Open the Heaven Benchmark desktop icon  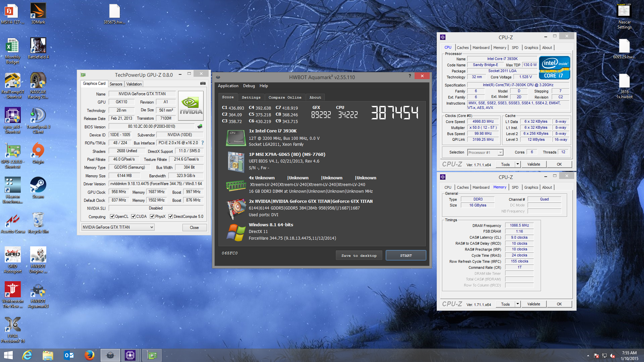(13, 190)
